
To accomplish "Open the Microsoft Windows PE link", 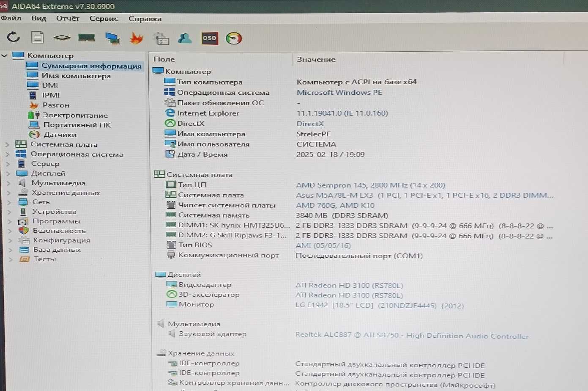I will pyautogui.click(x=339, y=92).
